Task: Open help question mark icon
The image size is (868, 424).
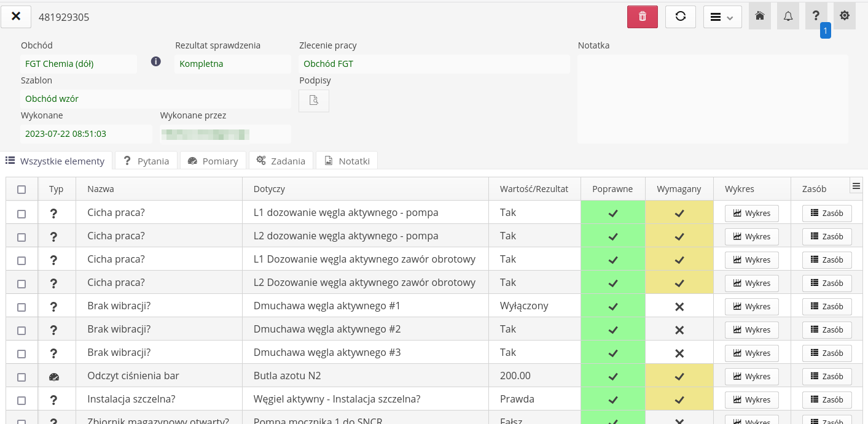Action: click(816, 16)
